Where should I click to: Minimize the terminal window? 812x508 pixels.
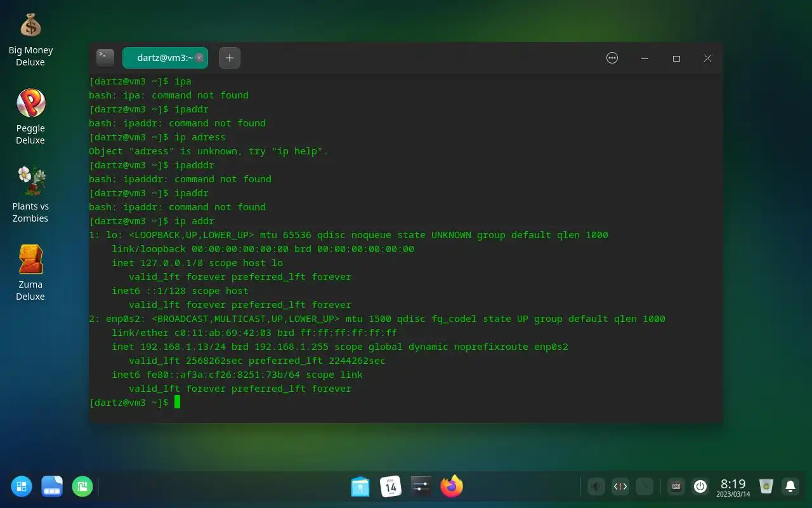[645, 58]
